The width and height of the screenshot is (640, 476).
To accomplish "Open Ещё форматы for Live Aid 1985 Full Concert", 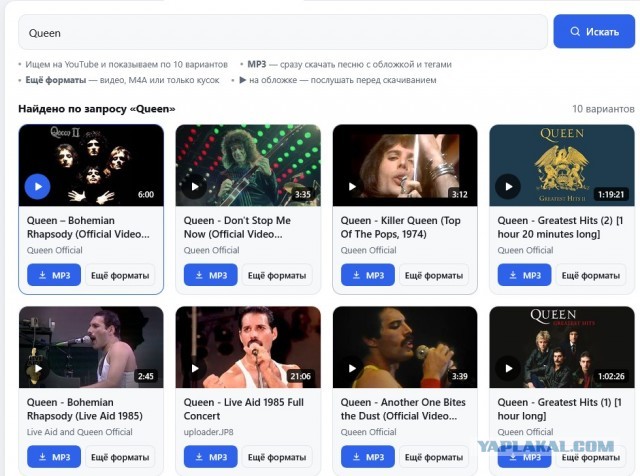I will click(x=277, y=457).
